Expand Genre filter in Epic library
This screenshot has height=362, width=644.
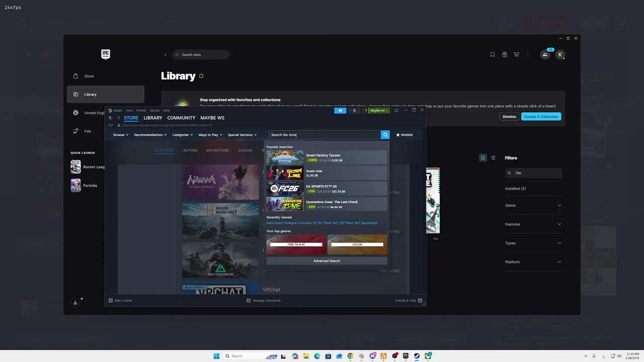coord(533,205)
